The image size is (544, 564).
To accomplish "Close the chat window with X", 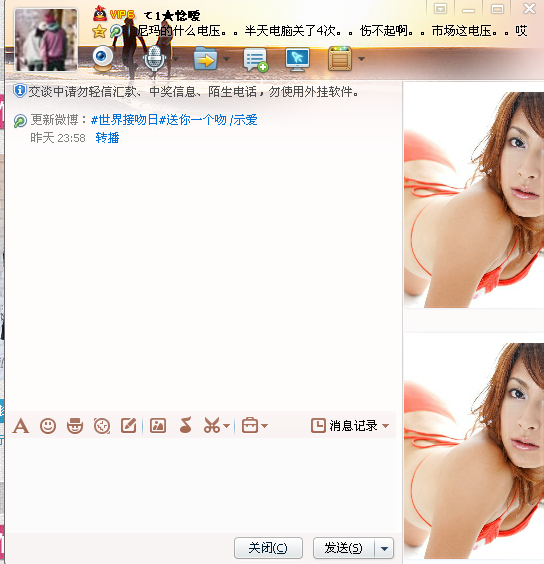I will 529,8.
